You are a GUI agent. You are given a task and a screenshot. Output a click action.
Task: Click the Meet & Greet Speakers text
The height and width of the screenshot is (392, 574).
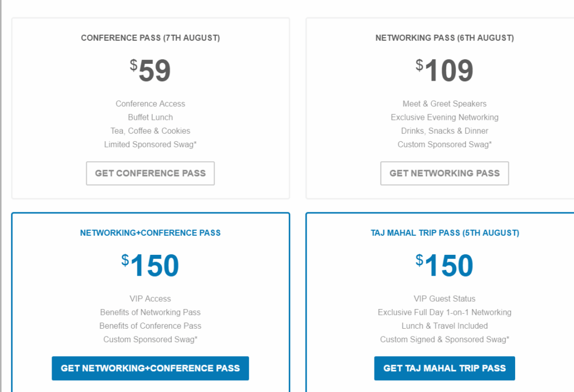445,104
